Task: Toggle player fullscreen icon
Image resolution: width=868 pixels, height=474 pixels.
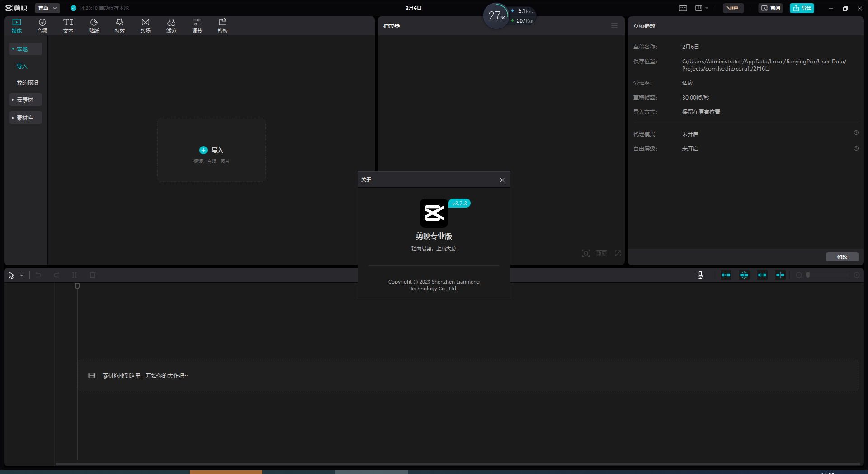Action: click(x=618, y=253)
